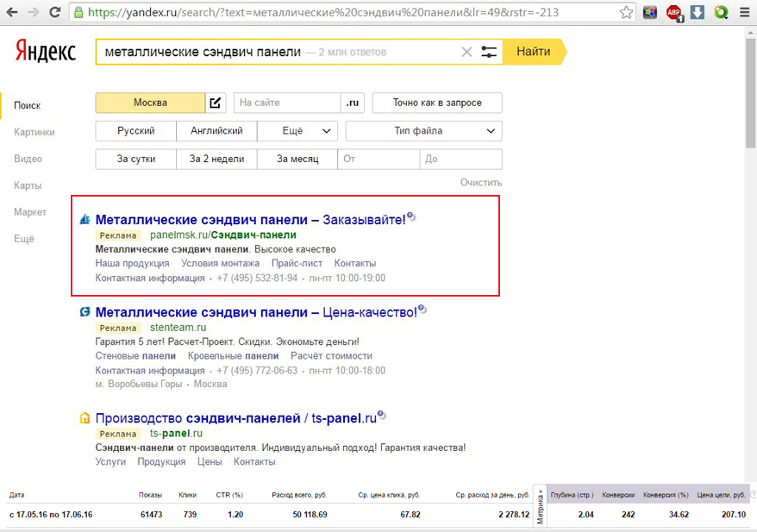The width and height of the screenshot is (757, 532).
Task: Open the Расчёт стоимости sitelink
Action: (331, 356)
